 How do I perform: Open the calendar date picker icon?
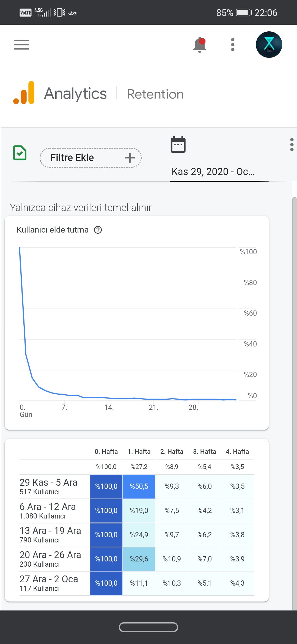[x=178, y=144]
